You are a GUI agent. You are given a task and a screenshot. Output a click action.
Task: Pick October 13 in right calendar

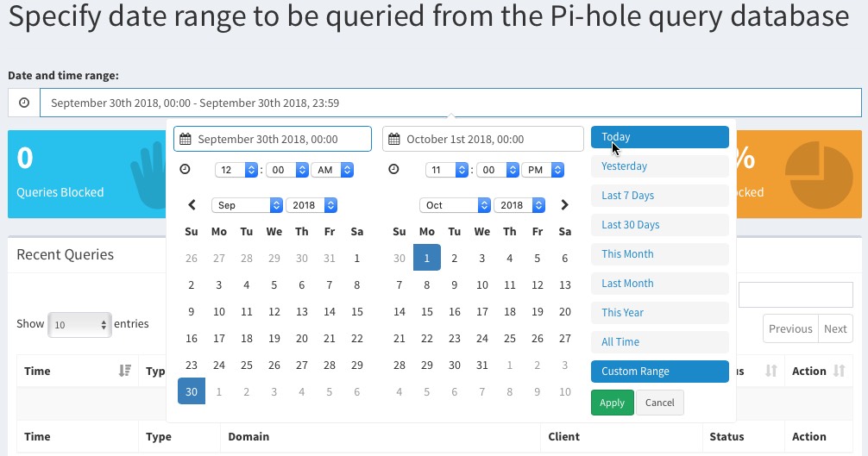point(564,284)
